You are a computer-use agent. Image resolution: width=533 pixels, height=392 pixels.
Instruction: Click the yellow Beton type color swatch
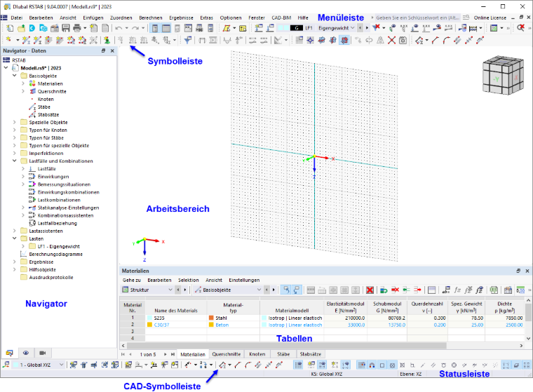pyautogui.click(x=211, y=325)
